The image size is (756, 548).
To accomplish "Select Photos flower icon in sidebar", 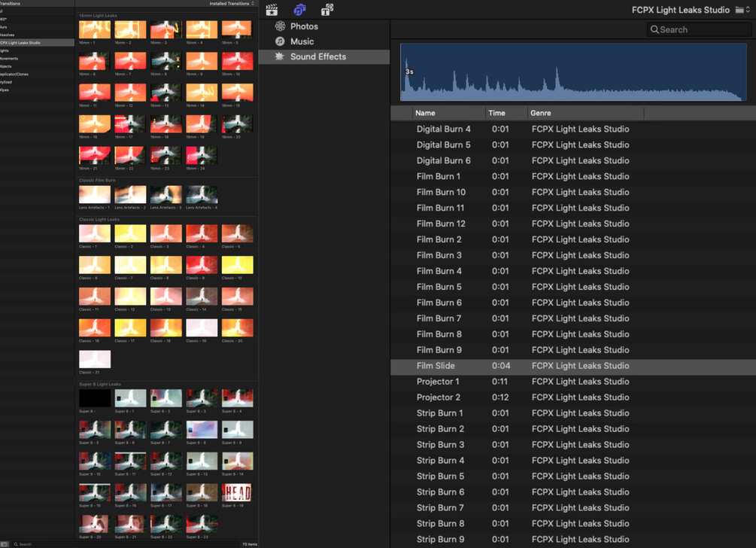I will pyautogui.click(x=280, y=26).
